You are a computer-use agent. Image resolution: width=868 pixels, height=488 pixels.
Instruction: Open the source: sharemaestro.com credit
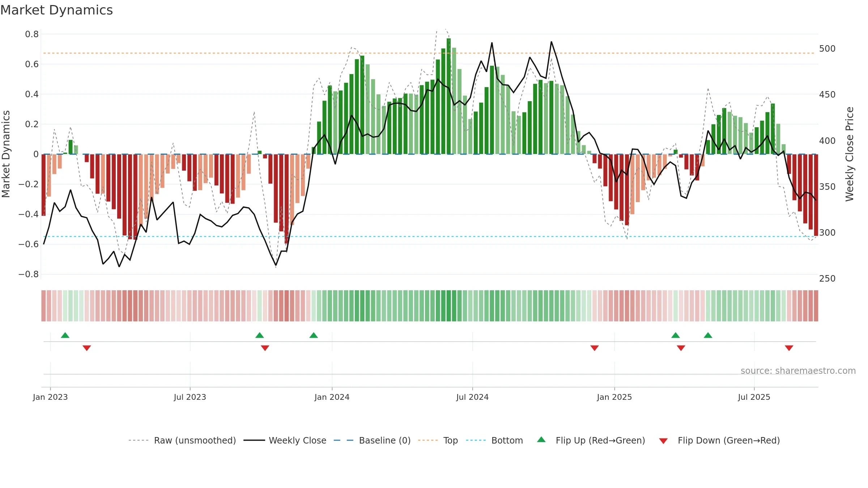point(798,371)
